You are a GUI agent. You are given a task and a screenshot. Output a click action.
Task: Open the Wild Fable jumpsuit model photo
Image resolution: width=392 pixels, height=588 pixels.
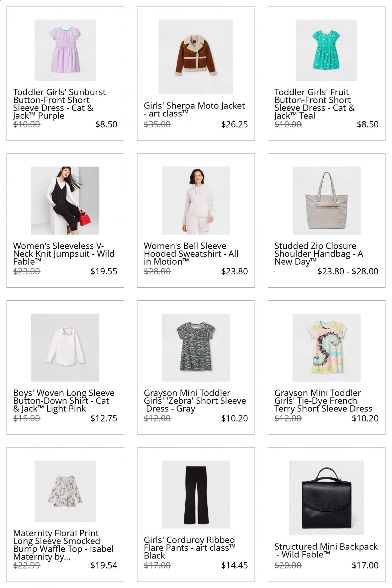[x=65, y=200]
